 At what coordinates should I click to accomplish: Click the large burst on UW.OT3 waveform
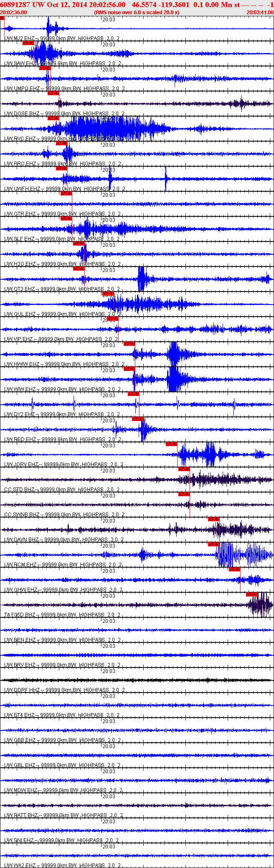(x=142, y=279)
